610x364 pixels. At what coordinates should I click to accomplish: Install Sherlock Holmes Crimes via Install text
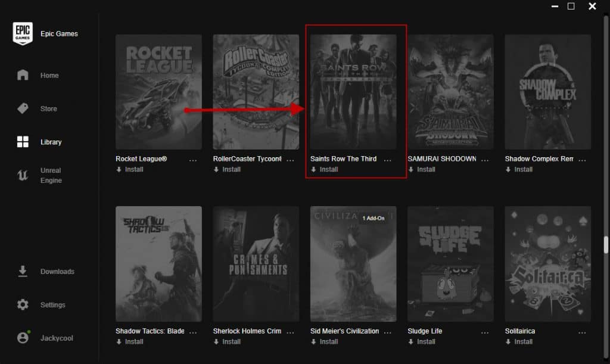pyautogui.click(x=232, y=341)
